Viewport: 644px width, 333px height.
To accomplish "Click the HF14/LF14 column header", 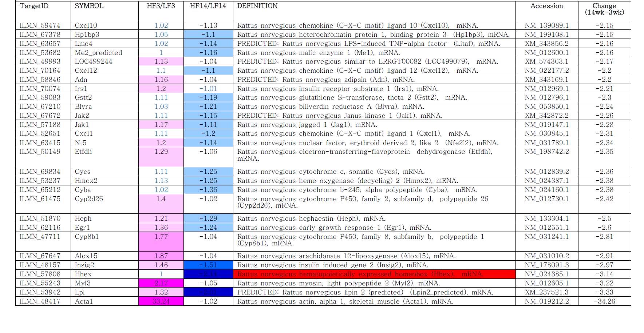I will (x=208, y=11).
